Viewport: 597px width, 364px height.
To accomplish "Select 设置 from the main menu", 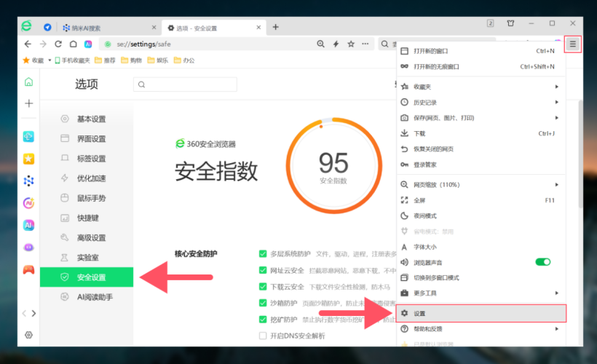I will 481,313.
